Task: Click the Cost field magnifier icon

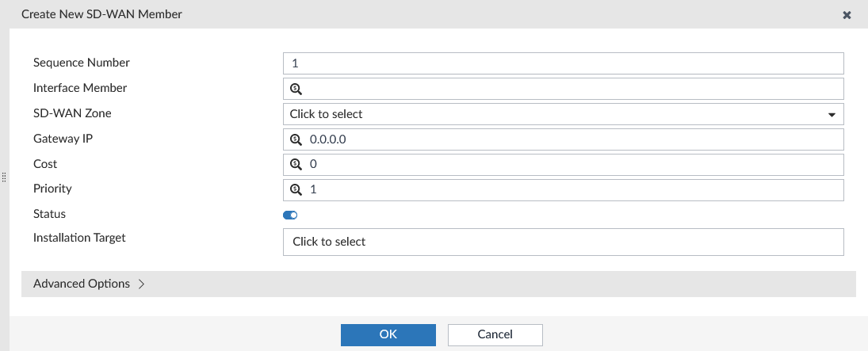Action: [x=296, y=165]
